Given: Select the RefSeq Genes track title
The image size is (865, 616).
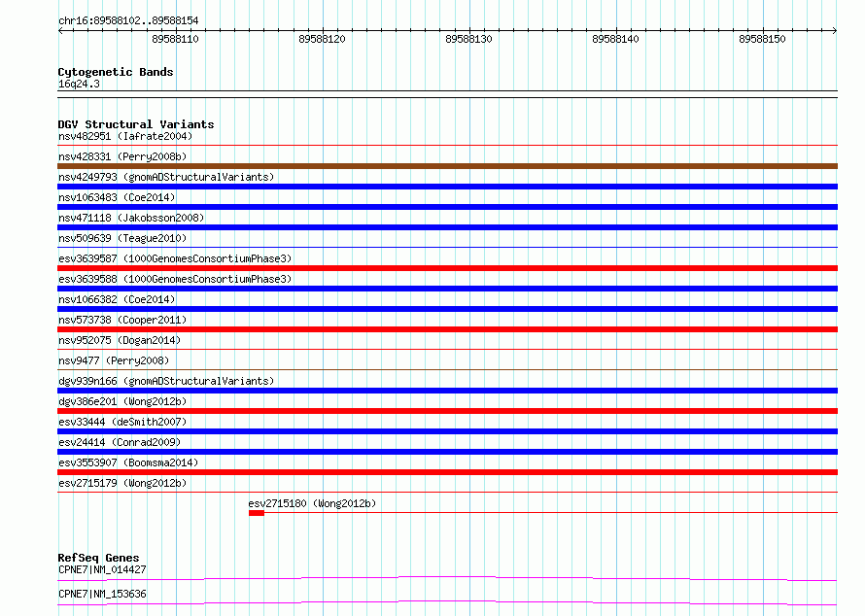Looking at the screenshot, I should [x=98, y=558].
